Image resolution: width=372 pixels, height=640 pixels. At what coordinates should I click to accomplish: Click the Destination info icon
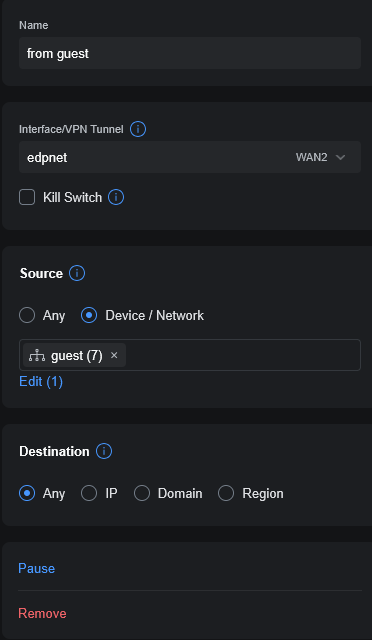click(104, 451)
